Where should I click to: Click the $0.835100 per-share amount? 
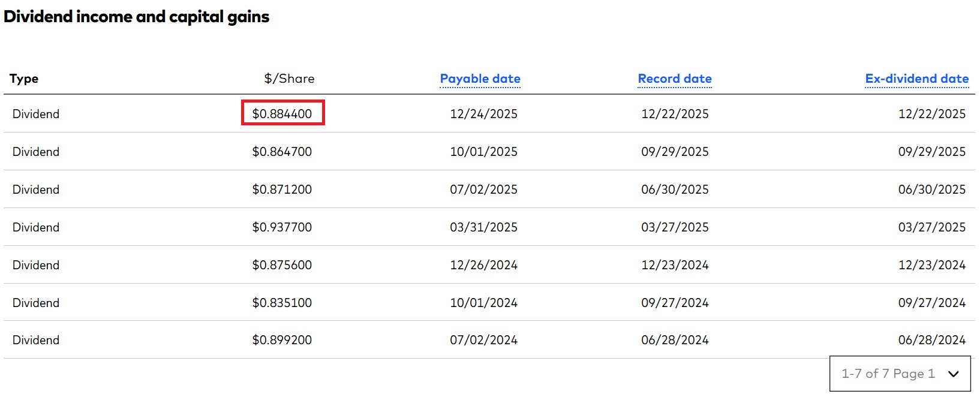(282, 303)
